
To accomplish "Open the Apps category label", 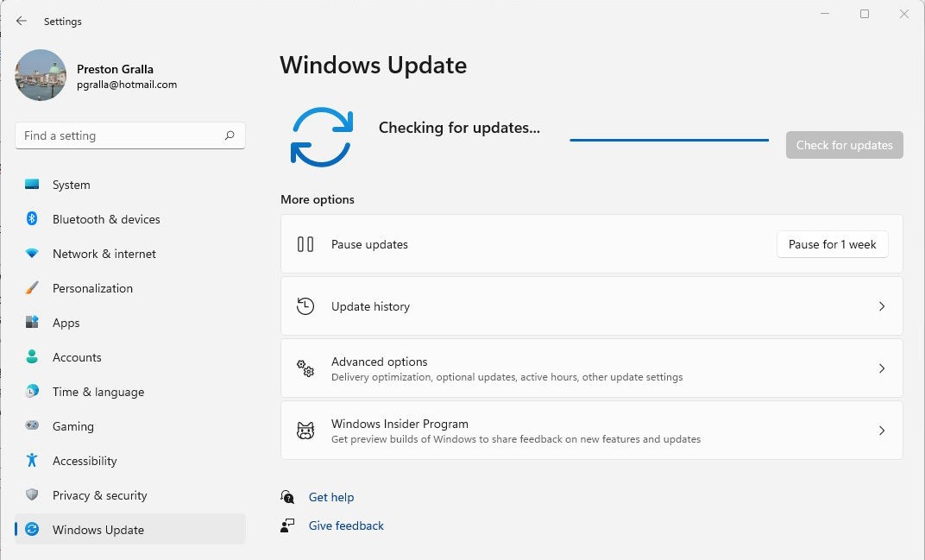I will [66, 323].
